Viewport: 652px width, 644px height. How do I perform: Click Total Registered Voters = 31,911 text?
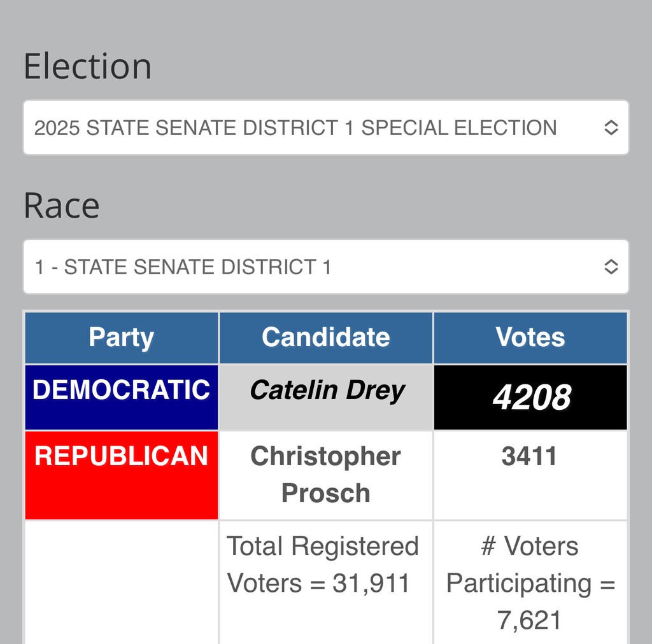tap(323, 564)
